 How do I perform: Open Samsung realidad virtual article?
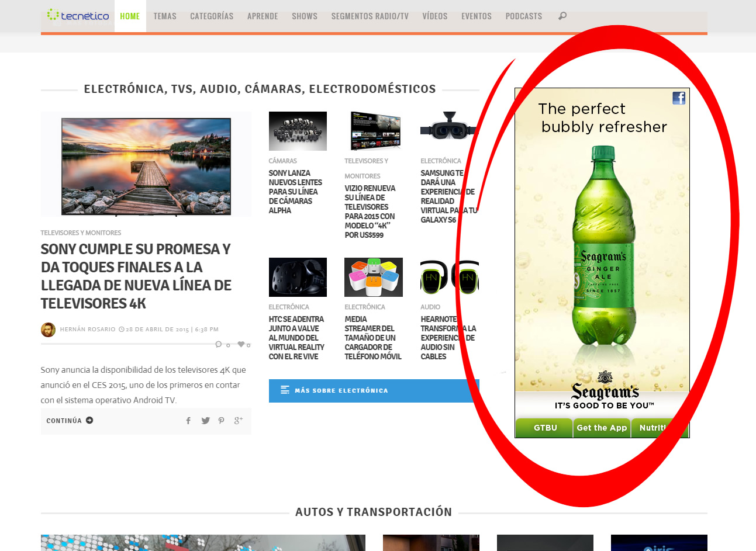coord(448,196)
